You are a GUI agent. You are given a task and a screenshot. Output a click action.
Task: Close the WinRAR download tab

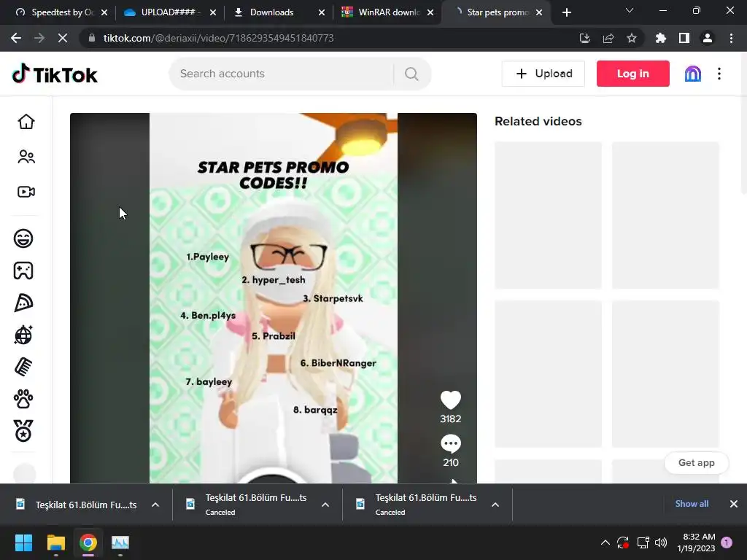430,12
